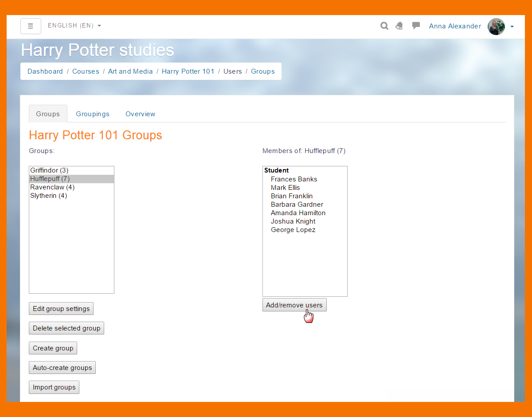Select the Groups tab
Viewport: 532px width, 417px height.
[x=48, y=114]
